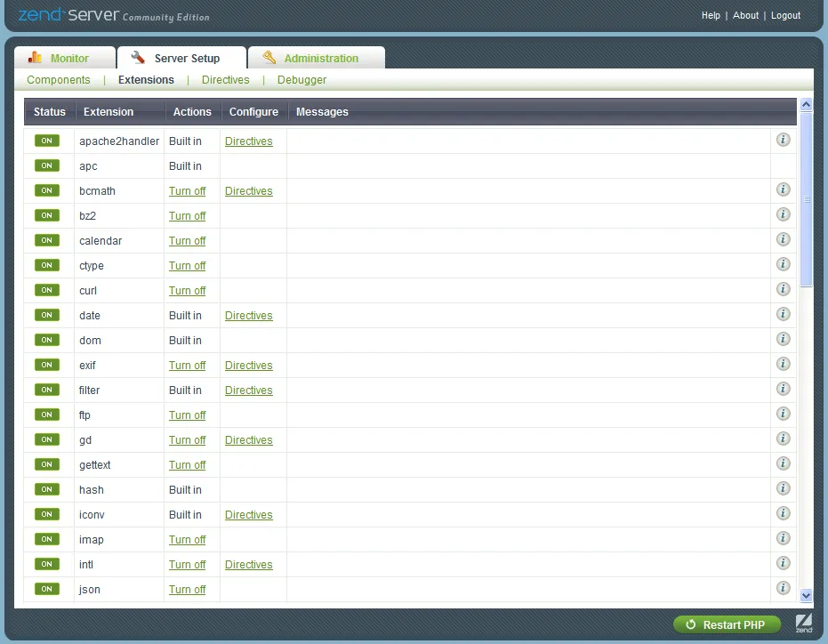The image size is (828, 644).
Task: Show info for gd extension
Action: 784,439
